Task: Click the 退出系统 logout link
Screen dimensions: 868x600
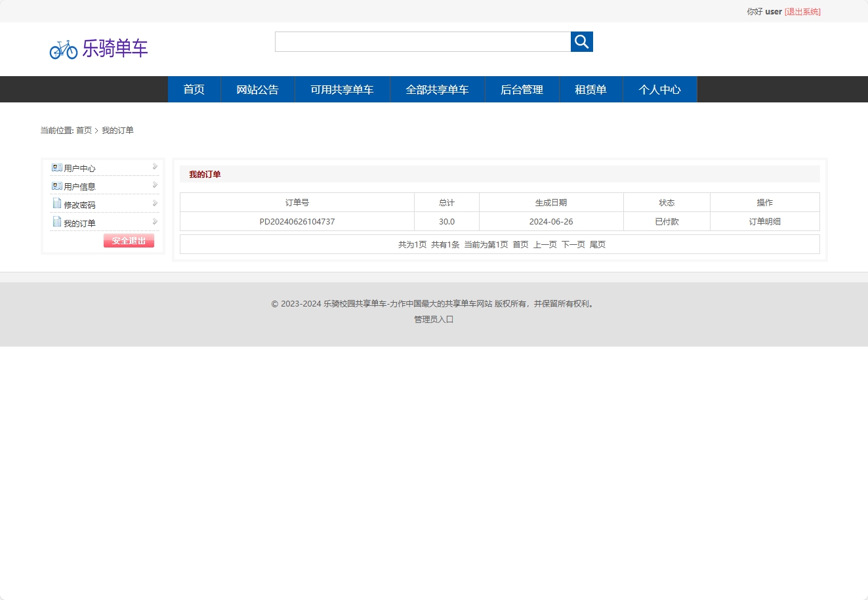Action: pyautogui.click(x=802, y=11)
